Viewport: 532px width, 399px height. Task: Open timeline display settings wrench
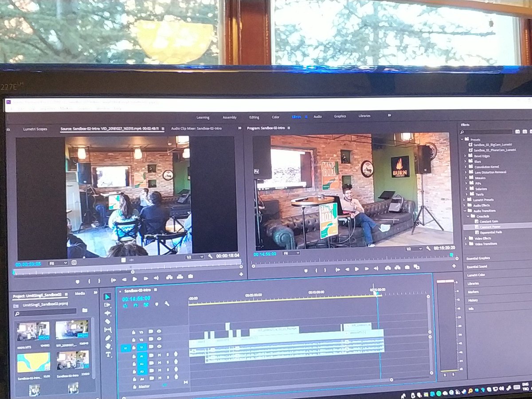[167, 304]
